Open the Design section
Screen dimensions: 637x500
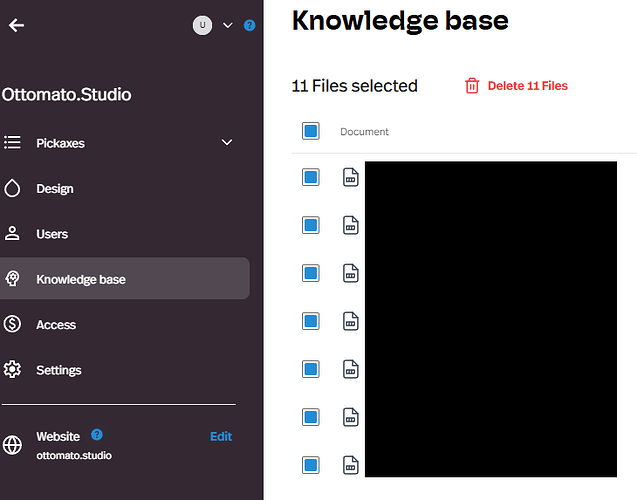pos(55,189)
